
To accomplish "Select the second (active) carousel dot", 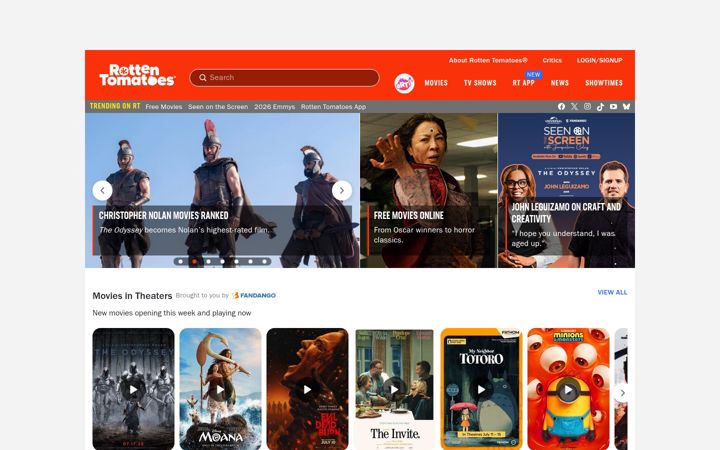I will 195,262.
